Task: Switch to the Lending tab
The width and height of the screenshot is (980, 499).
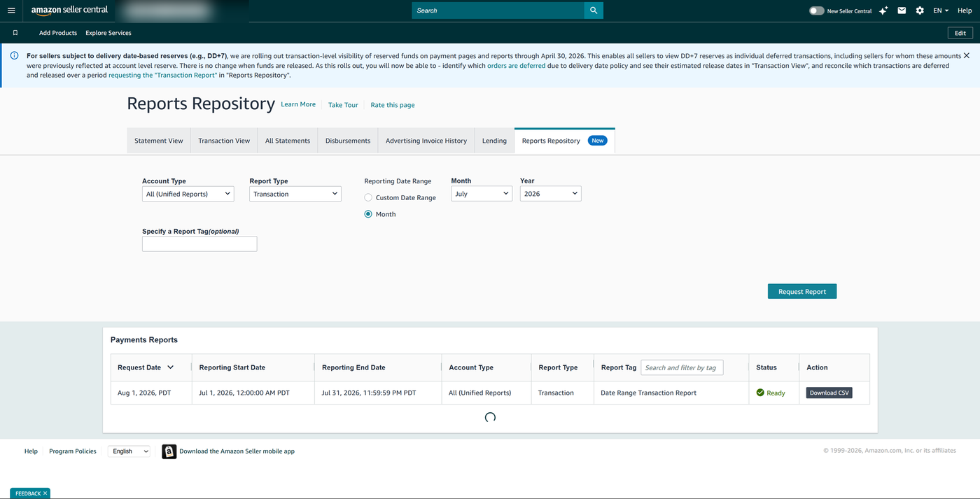Action: tap(494, 141)
